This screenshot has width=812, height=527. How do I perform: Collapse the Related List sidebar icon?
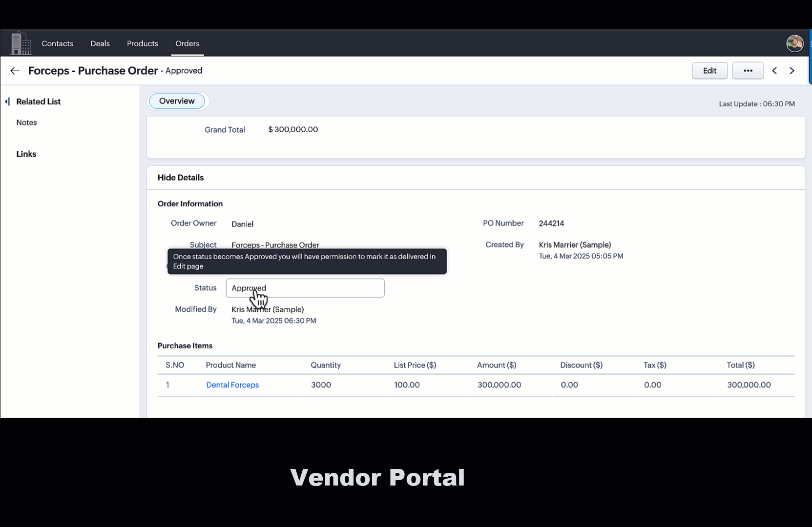[7, 101]
